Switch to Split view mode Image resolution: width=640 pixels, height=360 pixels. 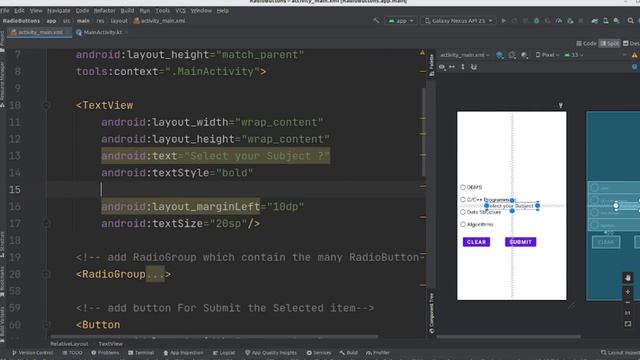[x=609, y=43]
